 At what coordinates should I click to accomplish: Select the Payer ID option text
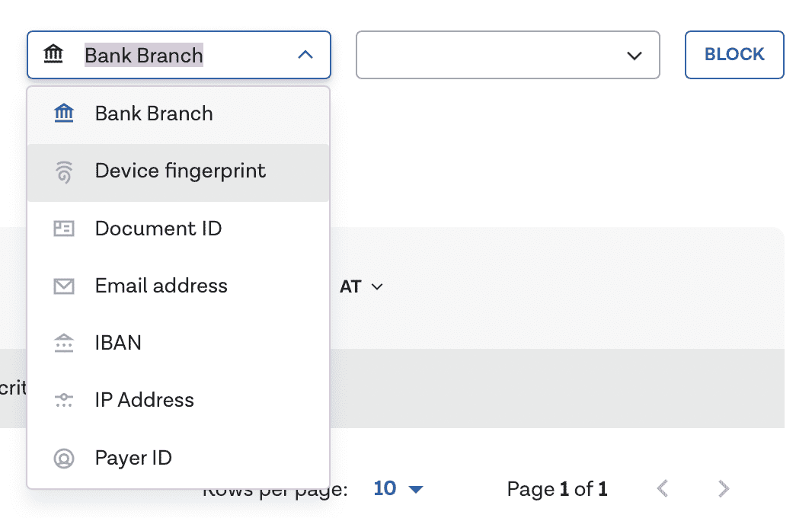pos(133,458)
